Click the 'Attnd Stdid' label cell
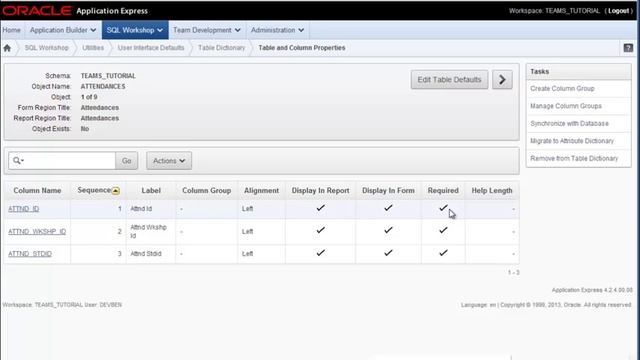The width and height of the screenshot is (640, 360). [146, 253]
